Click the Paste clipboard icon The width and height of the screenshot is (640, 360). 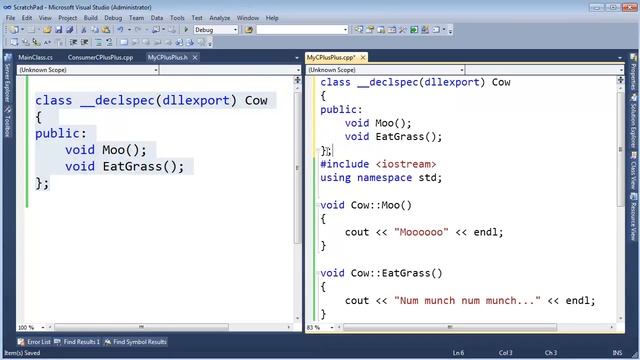pyautogui.click(x=106, y=30)
